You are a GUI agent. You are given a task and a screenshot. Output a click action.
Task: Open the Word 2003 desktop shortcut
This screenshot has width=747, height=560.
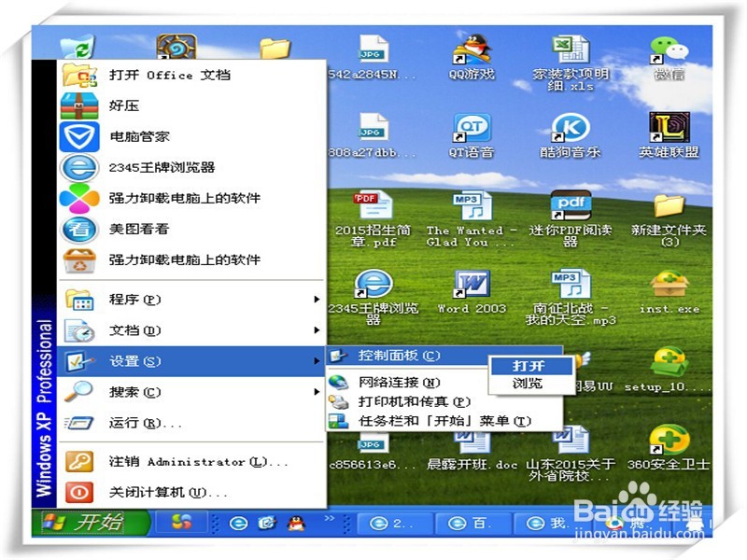(x=472, y=291)
